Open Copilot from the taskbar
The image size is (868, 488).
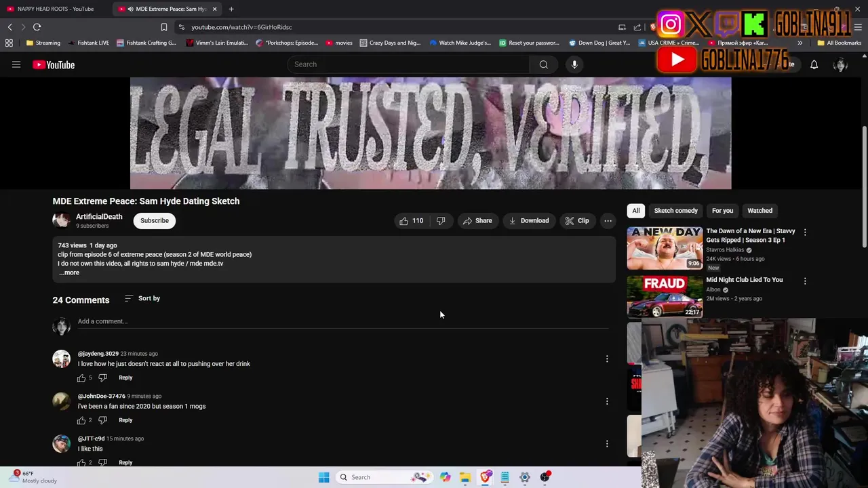[x=445, y=477]
